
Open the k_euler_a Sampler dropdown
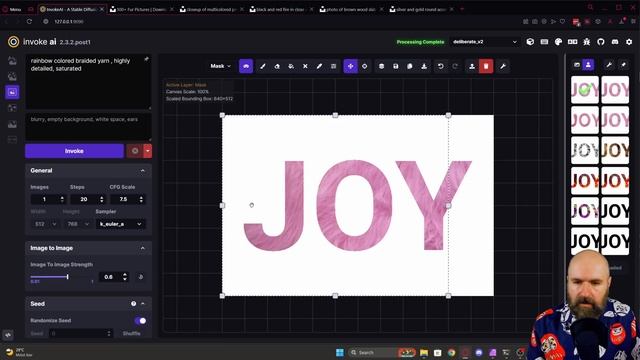[120, 224]
